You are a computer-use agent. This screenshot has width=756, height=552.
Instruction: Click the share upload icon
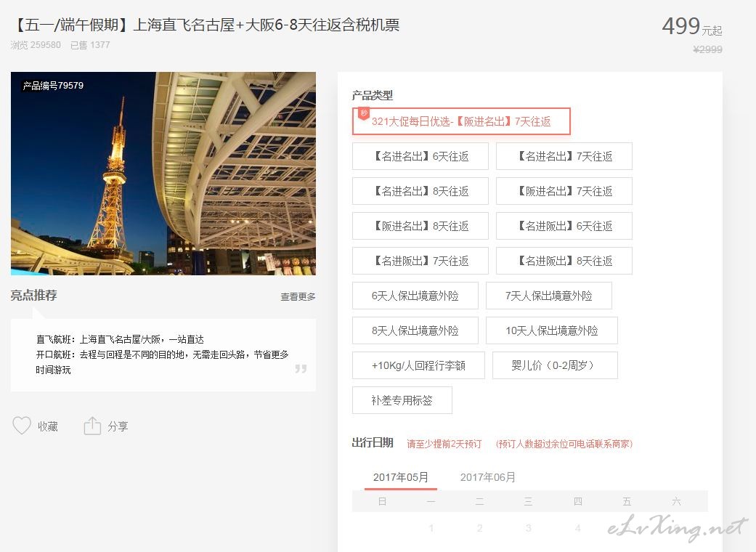click(92, 426)
